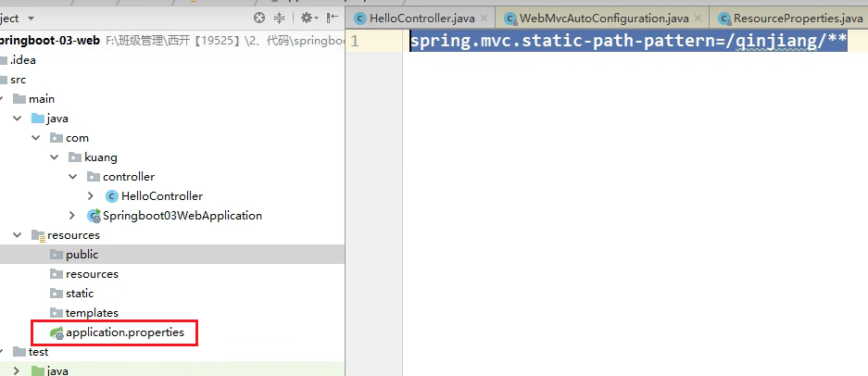This screenshot has height=376, width=868.
Task: Click the Collapse All icon in project panel
Action: 279,19
